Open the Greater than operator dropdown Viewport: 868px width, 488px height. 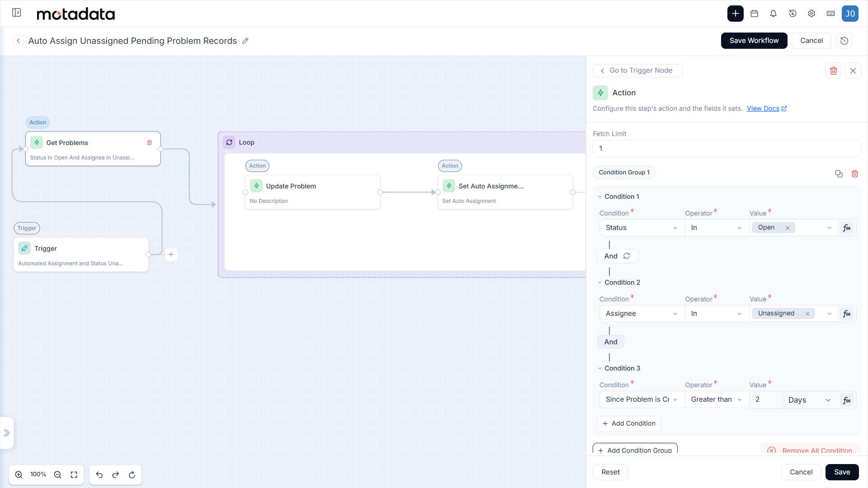(717, 399)
